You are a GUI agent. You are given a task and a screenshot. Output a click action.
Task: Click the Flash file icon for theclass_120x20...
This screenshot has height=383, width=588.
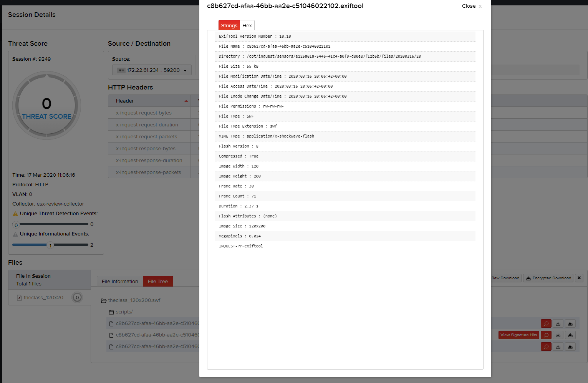(19, 298)
